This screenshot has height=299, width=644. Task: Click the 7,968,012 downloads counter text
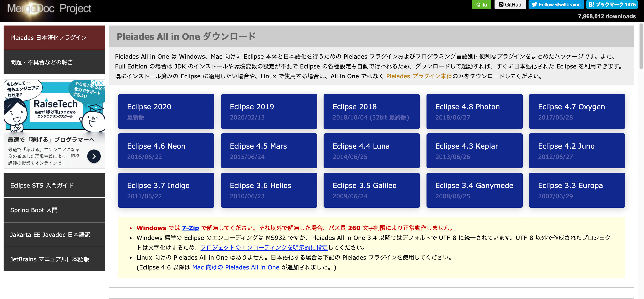tap(607, 17)
